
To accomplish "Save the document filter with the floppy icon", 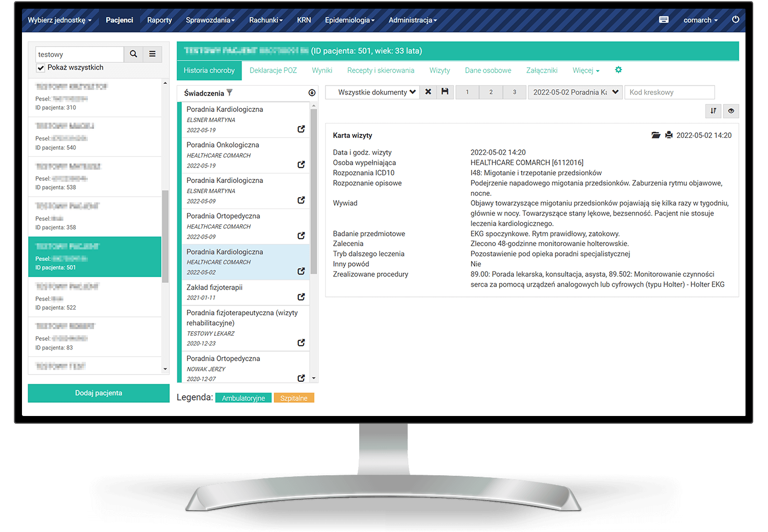I will click(x=445, y=92).
